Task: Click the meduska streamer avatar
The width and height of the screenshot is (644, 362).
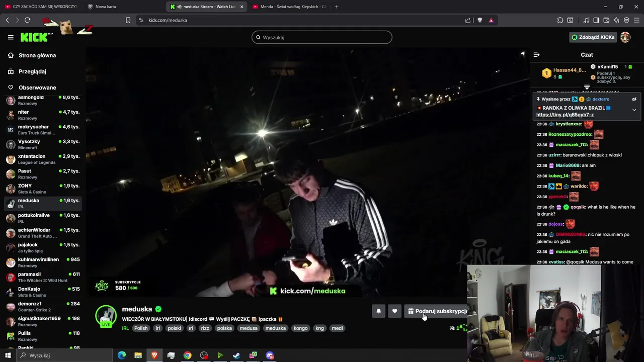Action: [106, 316]
